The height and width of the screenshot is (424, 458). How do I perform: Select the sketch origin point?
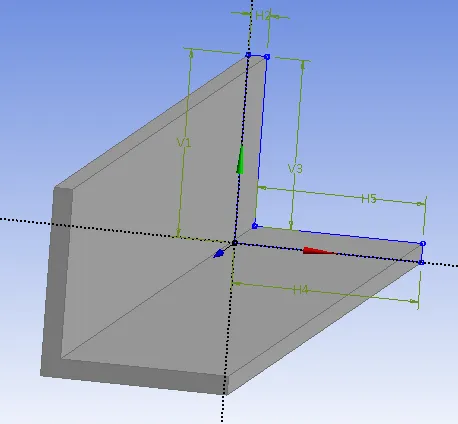(x=234, y=243)
